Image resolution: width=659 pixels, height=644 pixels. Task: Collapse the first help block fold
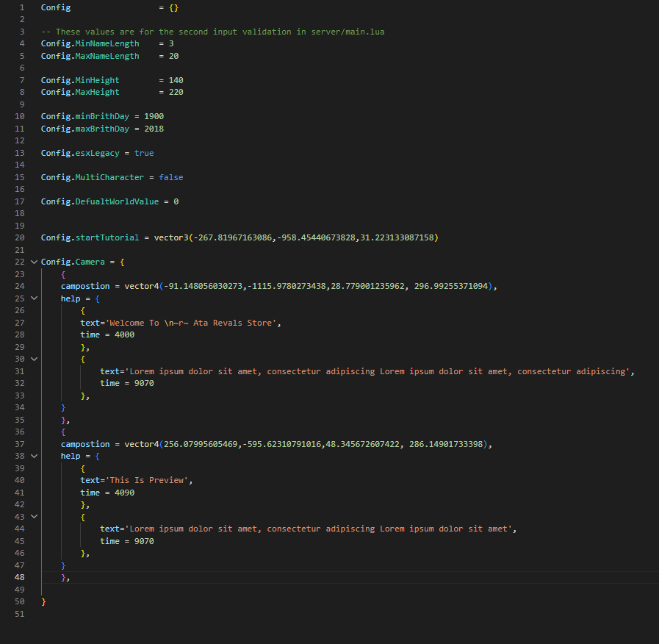(x=33, y=298)
